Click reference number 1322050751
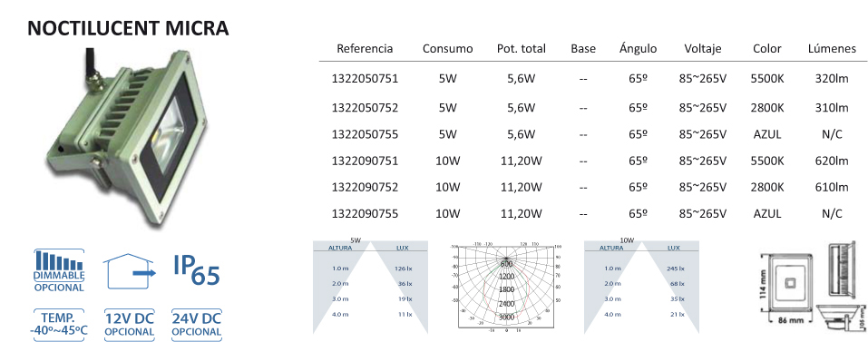Viewport: 868px width, 342px height. click(x=365, y=79)
